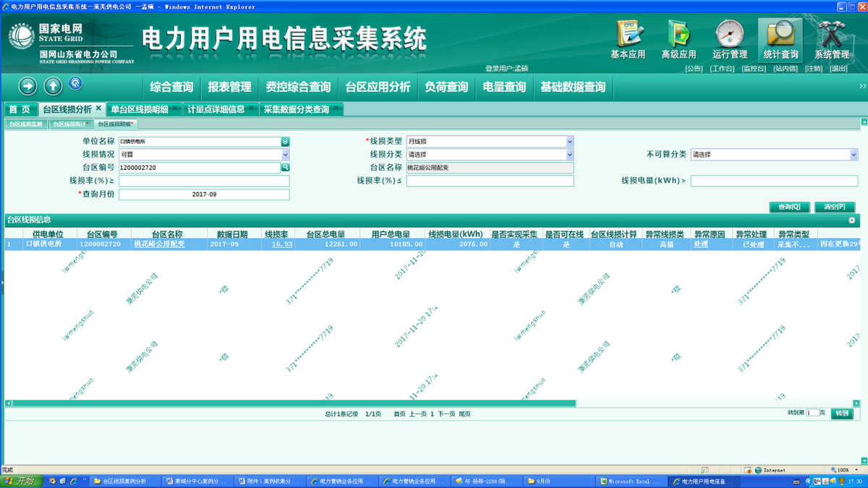Switch to the 首页 tab
This screenshot has height=488, width=868.
click(20, 109)
